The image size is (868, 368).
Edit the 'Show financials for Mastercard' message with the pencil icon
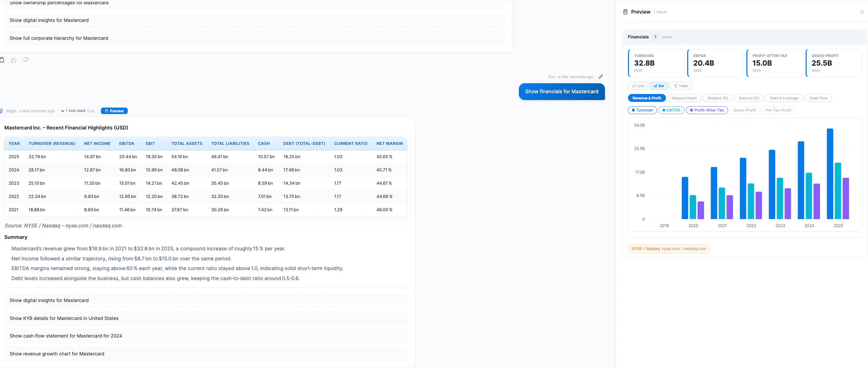(x=601, y=77)
